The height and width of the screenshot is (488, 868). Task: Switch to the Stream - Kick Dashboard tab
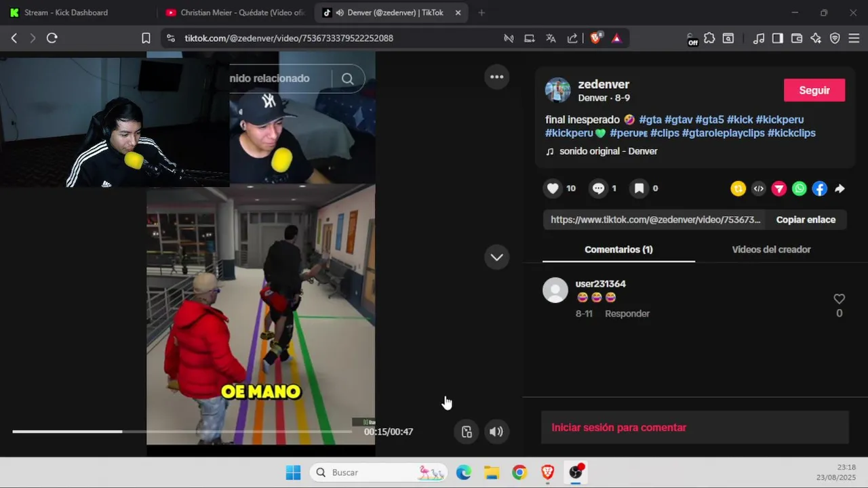tap(77, 13)
